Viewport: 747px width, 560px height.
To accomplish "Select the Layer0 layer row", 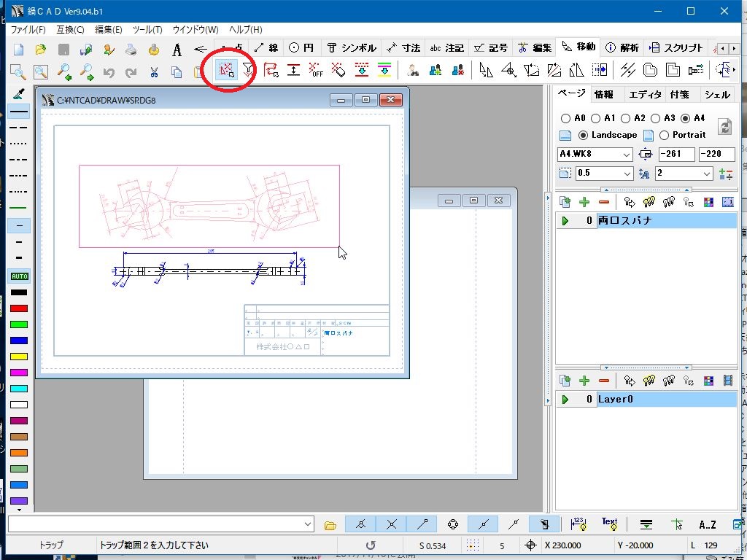I will (646, 399).
